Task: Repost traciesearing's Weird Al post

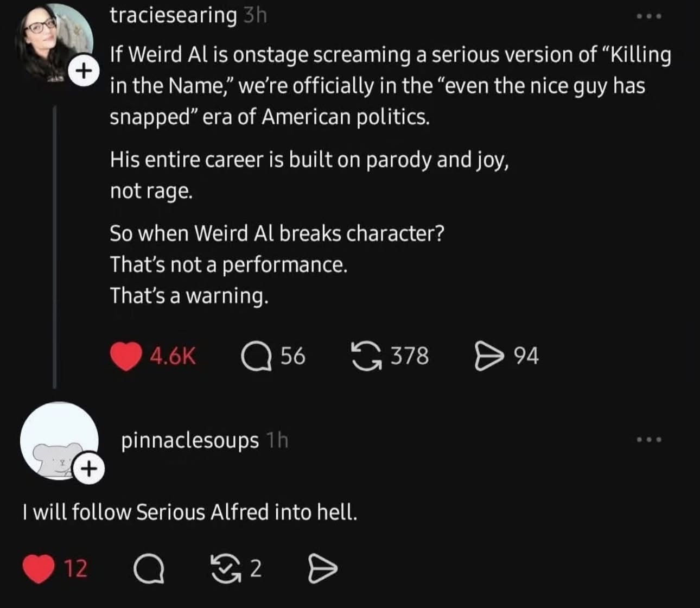Action: (366, 356)
